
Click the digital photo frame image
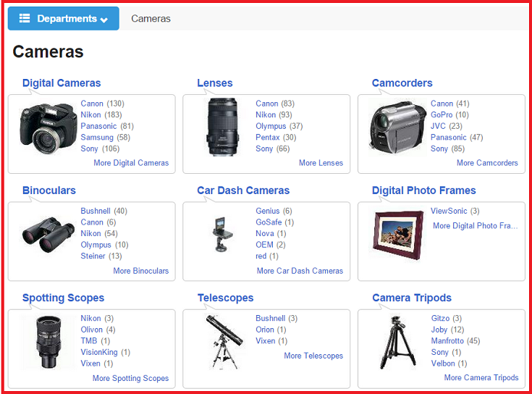tap(398, 235)
